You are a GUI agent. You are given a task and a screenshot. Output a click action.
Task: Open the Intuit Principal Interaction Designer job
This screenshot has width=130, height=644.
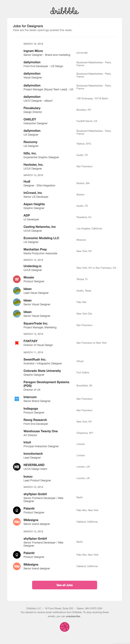pyautogui.click(x=27, y=442)
